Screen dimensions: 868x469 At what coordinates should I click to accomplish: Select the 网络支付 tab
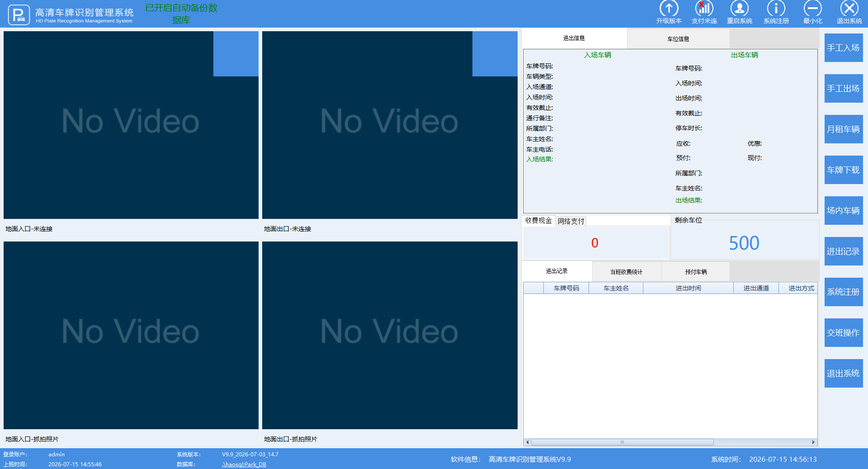[x=571, y=221]
